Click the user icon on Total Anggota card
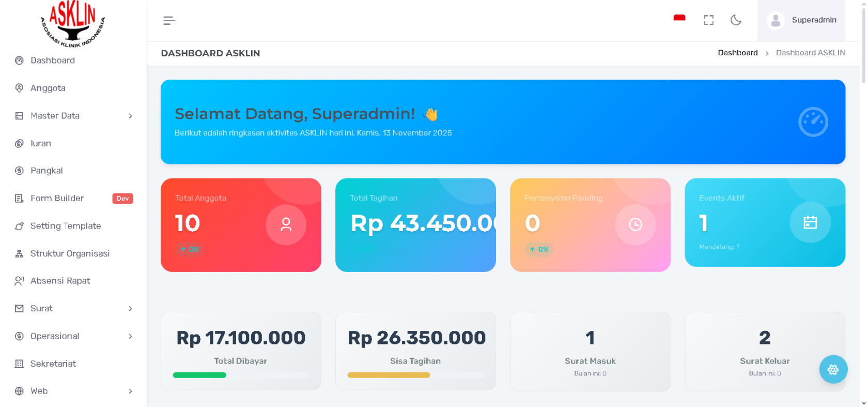Viewport: 868px width, 407px height. click(286, 224)
